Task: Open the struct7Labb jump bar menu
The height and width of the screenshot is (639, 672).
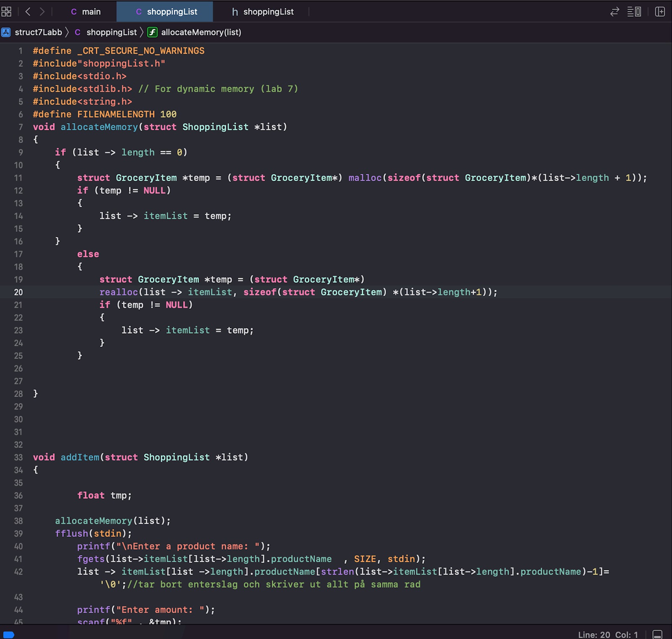Action: coord(38,32)
